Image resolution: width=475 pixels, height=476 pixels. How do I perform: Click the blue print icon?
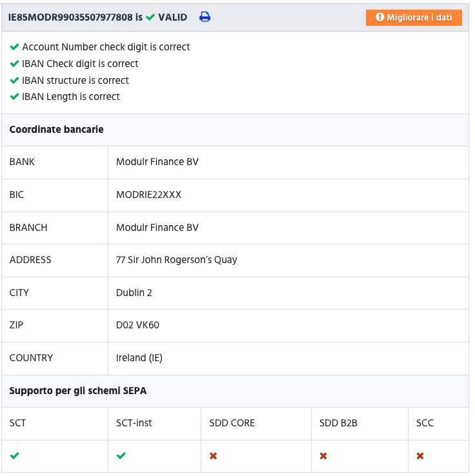(205, 17)
